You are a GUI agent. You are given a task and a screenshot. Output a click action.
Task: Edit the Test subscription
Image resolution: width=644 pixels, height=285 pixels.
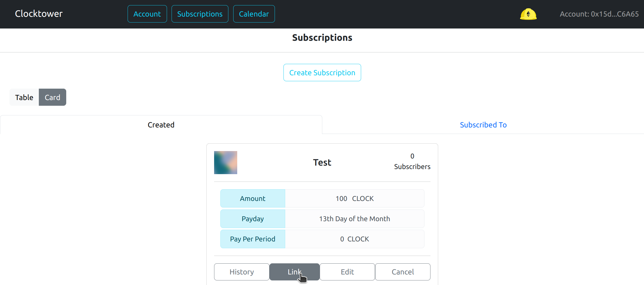coord(347,272)
